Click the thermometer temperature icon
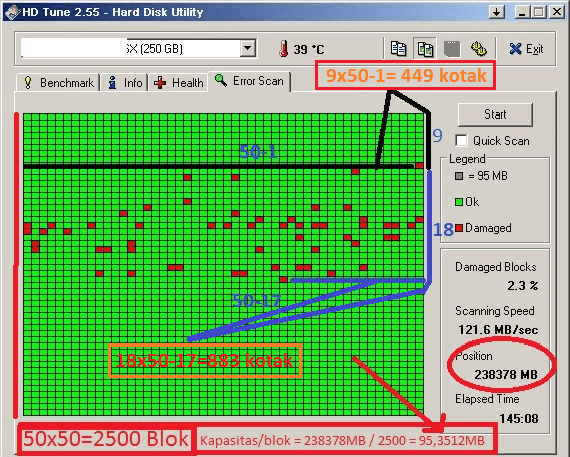The image size is (570, 457). point(284,49)
